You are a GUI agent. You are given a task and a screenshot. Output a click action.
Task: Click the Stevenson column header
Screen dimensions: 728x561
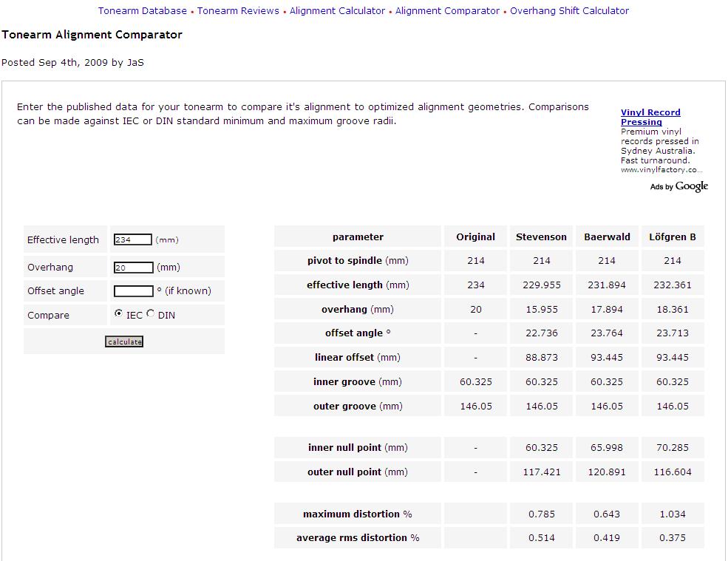coord(541,237)
